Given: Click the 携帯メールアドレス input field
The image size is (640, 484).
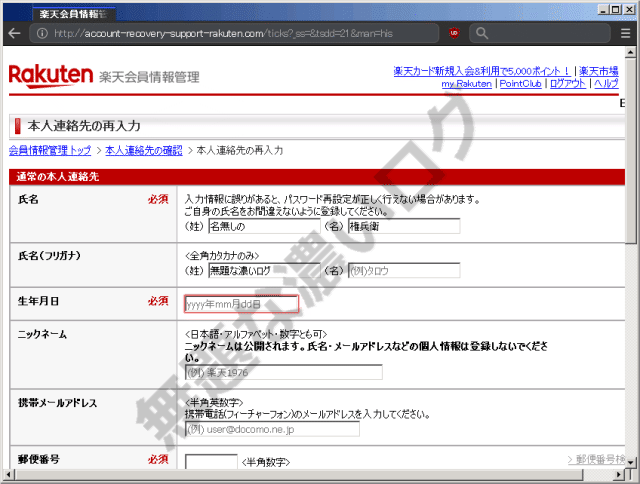Looking at the screenshot, I should 272,429.
